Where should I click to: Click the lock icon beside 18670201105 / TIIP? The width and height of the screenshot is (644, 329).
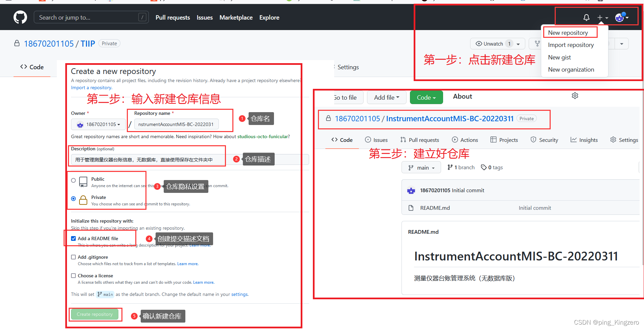point(17,44)
